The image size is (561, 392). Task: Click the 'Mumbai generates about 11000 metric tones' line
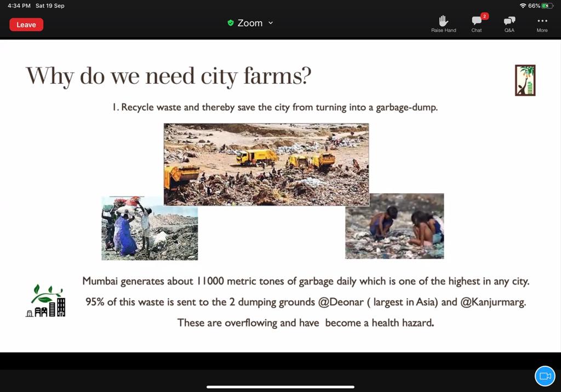pyautogui.click(x=306, y=281)
